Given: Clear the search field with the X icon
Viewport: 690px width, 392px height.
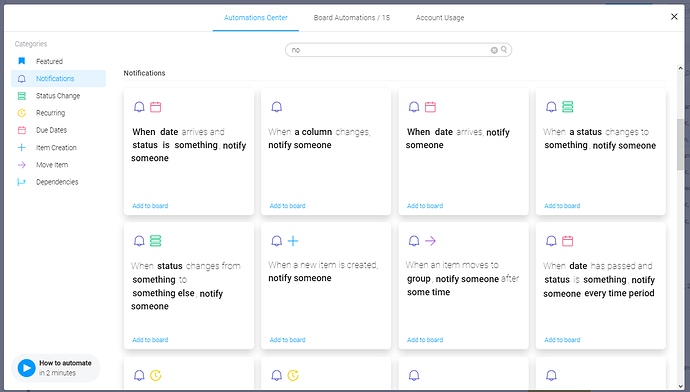Looking at the screenshot, I should 494,50.
